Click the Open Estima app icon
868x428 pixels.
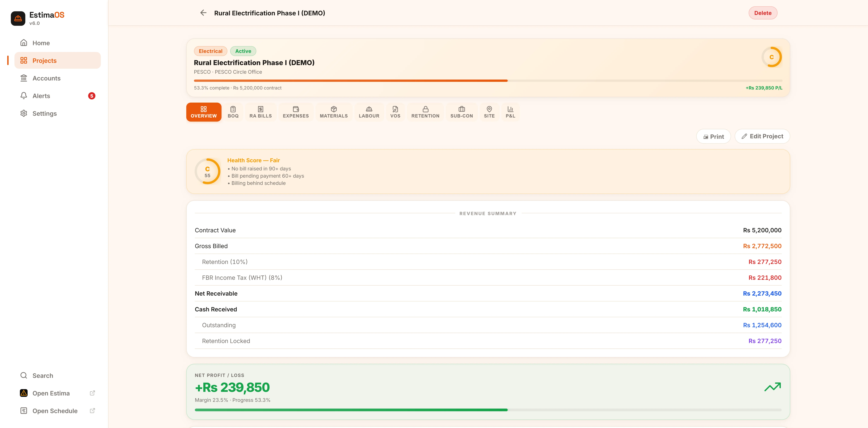click(24, 393)
